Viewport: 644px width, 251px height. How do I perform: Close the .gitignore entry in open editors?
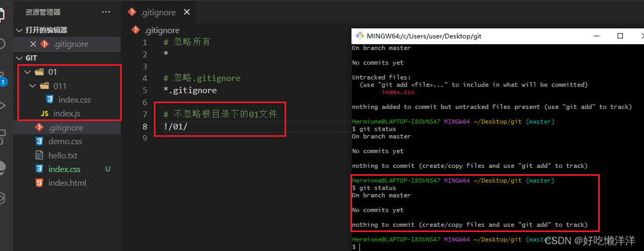[33, 44]
